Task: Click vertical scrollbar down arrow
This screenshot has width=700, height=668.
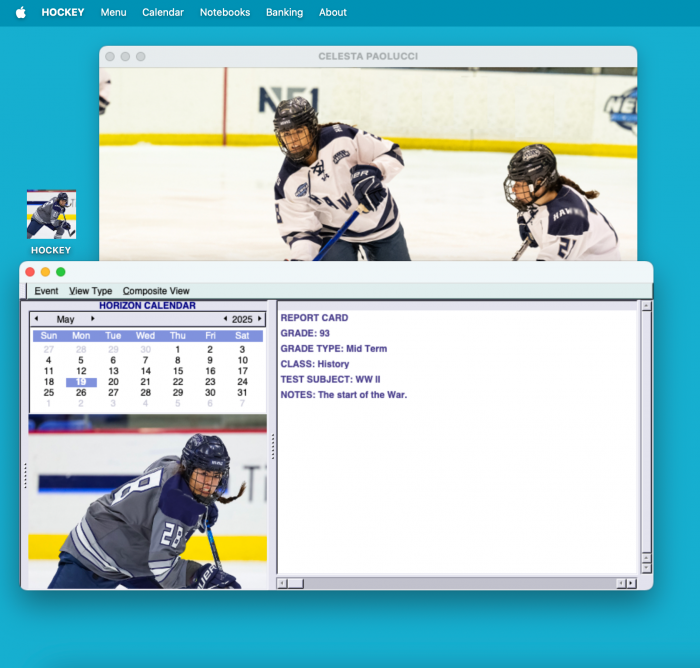Action: point(646,567)
